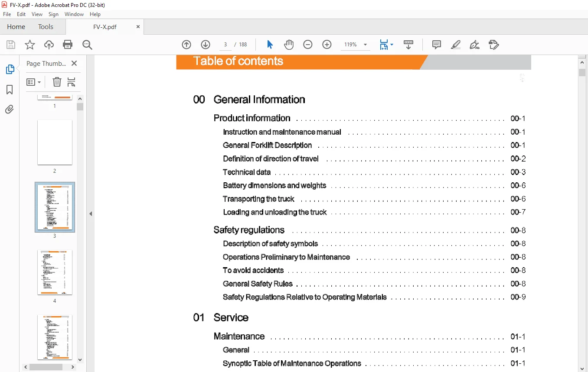Viewport: 588px width, 372px height.
Task: Open Bookmarks panel icon
Action: [x=10, y=90]
